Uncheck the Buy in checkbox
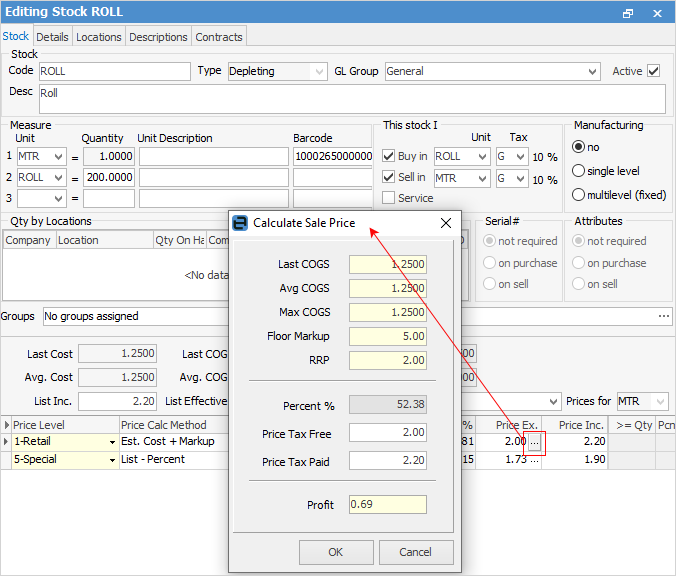Screen dimensions: 676x576 click(x=389, y=156)
